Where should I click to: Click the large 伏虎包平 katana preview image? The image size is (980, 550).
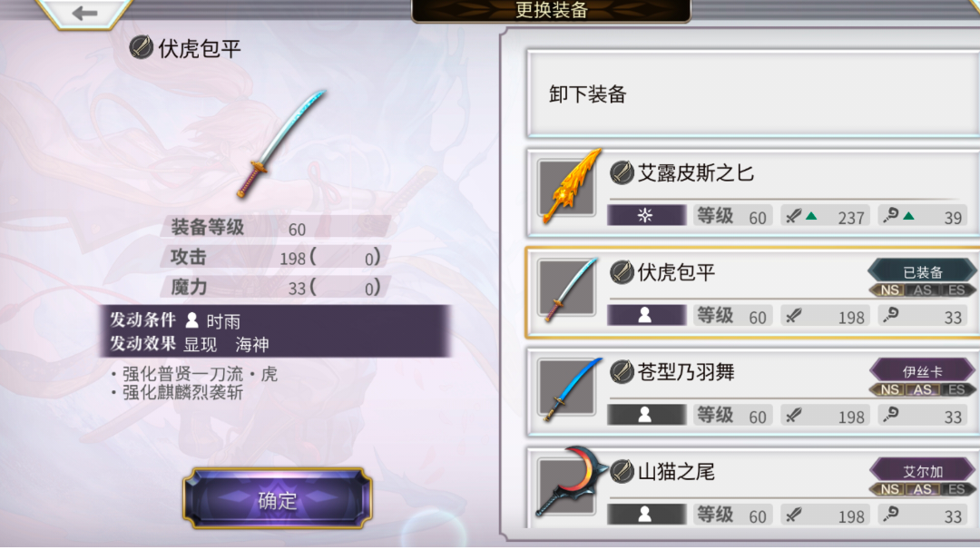(x=282, y=143)
